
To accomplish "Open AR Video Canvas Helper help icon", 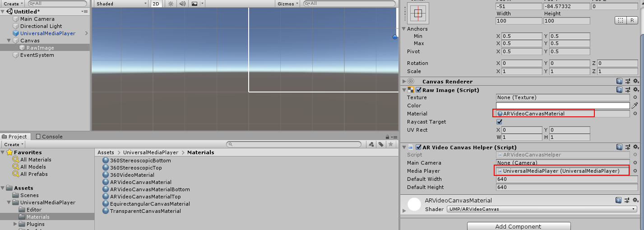I will coord(620,147).
